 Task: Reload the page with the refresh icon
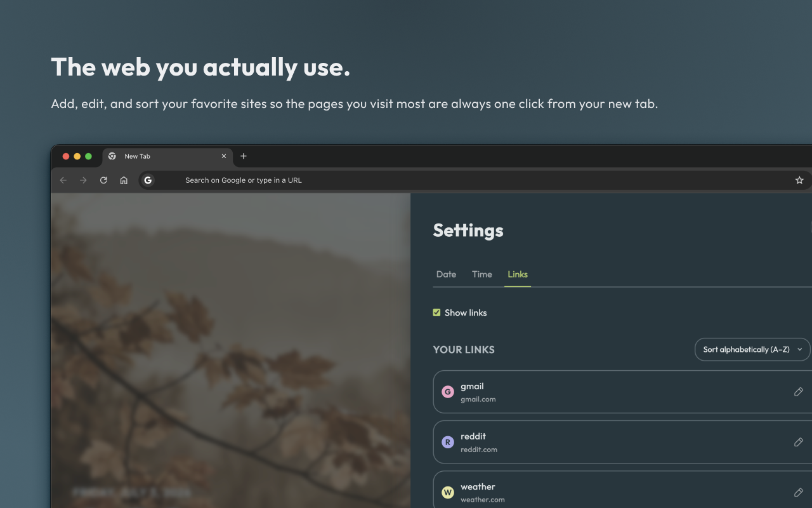point(103,180)
